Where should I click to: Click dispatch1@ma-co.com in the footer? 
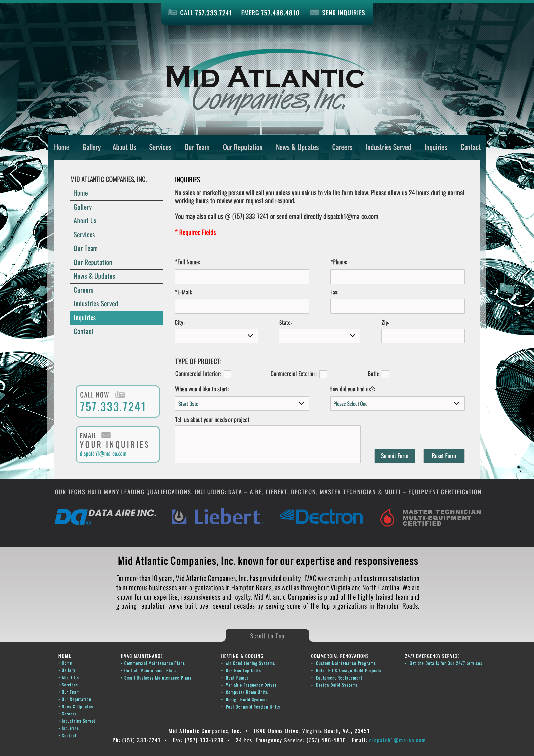click(397, 740)
